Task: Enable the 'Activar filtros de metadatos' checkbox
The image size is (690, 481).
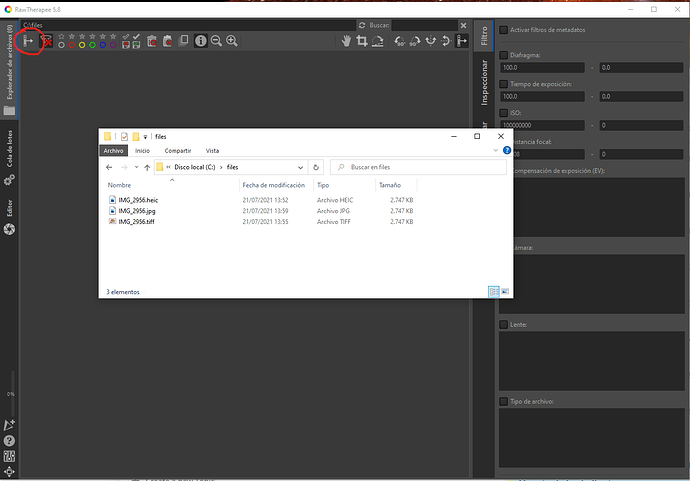Action: (504, 30)
